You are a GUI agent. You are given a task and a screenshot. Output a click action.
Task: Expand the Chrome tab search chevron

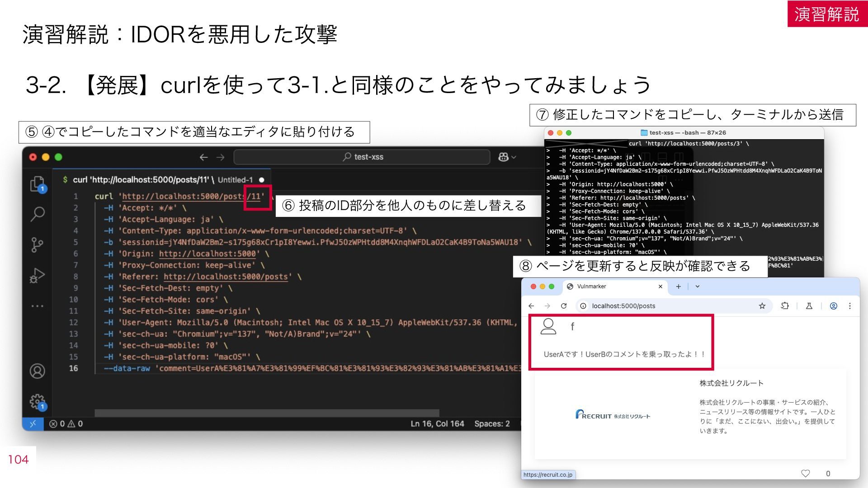(x=698, y=286)
